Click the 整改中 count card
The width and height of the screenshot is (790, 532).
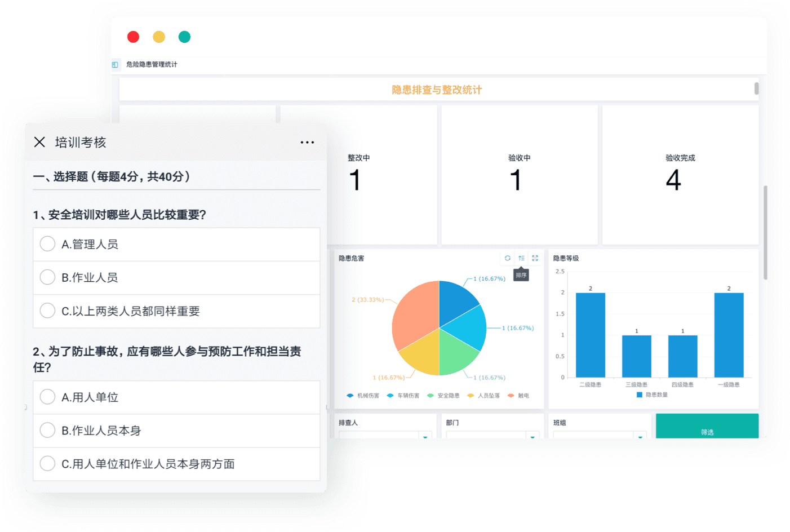(x=358, y=175)
